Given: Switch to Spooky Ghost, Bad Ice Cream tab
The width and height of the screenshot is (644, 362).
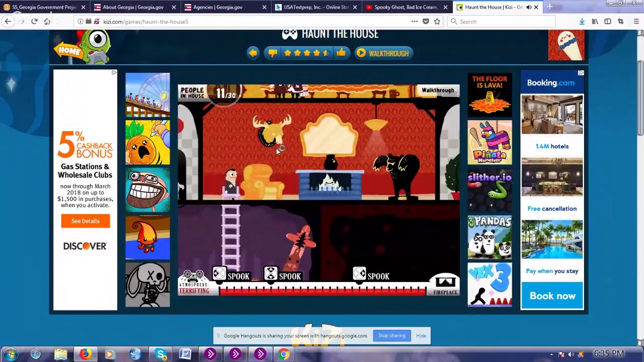Looking at the screenshot, I should [x=406, y=7].
